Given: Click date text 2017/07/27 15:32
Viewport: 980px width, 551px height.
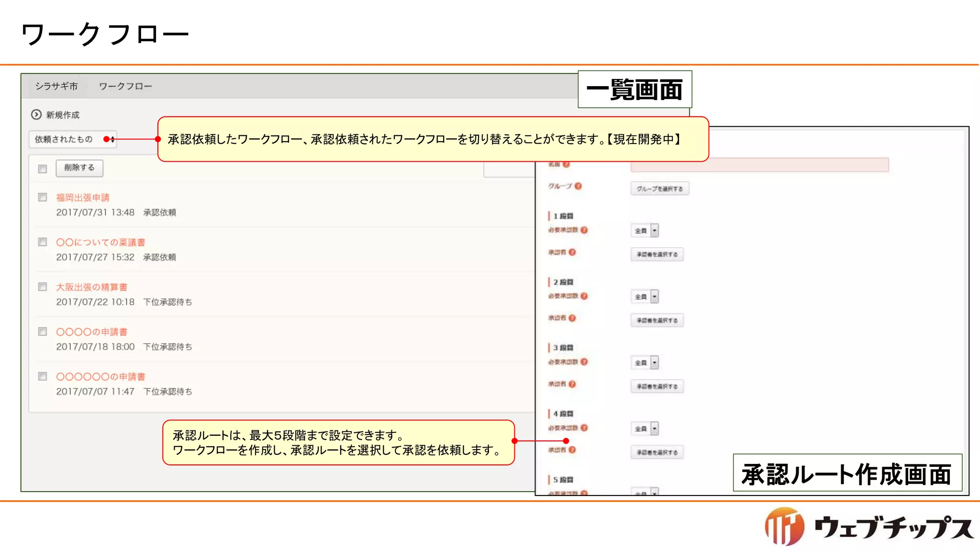Looking at the screenshot, I should pyautogui.click(x=95, y=257).
